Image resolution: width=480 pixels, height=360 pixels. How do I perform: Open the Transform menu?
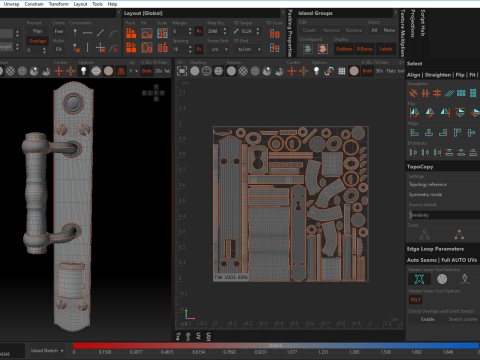pos(59,4)
